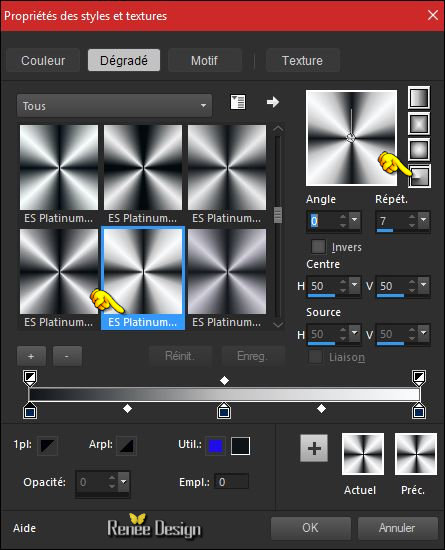Expand the Répét. value dropdown
This screenshot has height=550, width=445.
click(424, 220)
